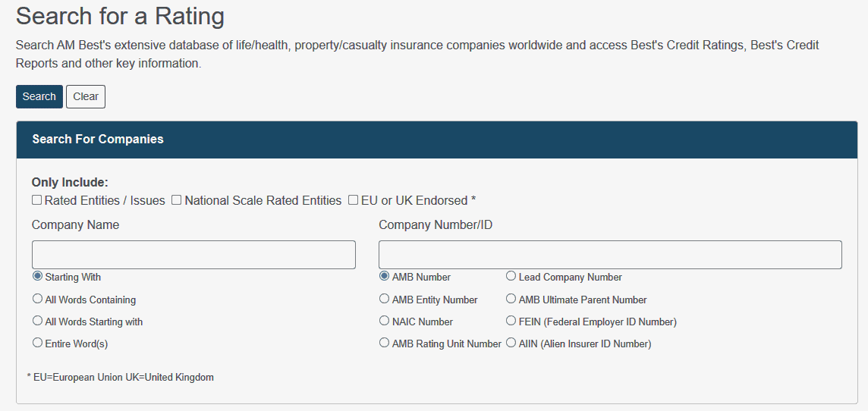Image resolution: width=868 pixels, height=411 pixels.
Task: Enable Rated Entities / Issues checkbox
Action: [x=36, y=200]
